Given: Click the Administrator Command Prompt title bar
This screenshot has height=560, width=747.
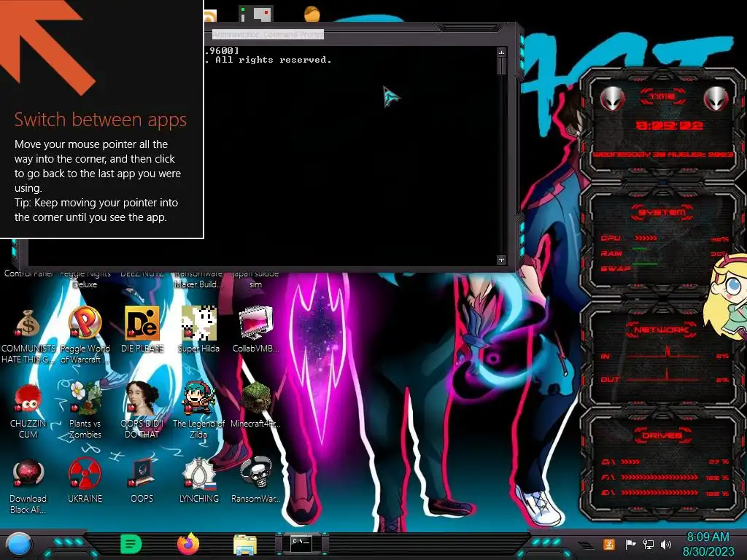Looking at the screenshot, I should [x=268, y=34].
